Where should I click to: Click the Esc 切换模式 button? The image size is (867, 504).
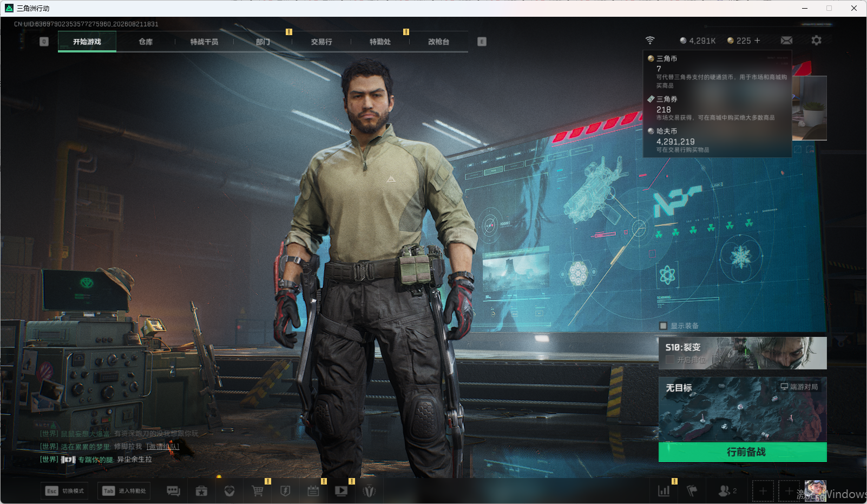pyautogui.click(x=65, y=491)
